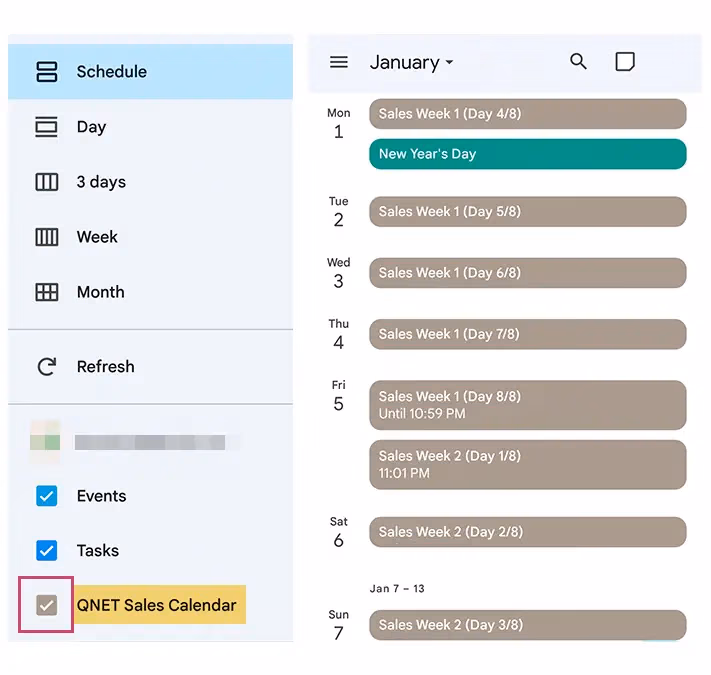Viewport: 711px width, 675px height.
Task: Switch to Month view label
Action: coord(101,292)
